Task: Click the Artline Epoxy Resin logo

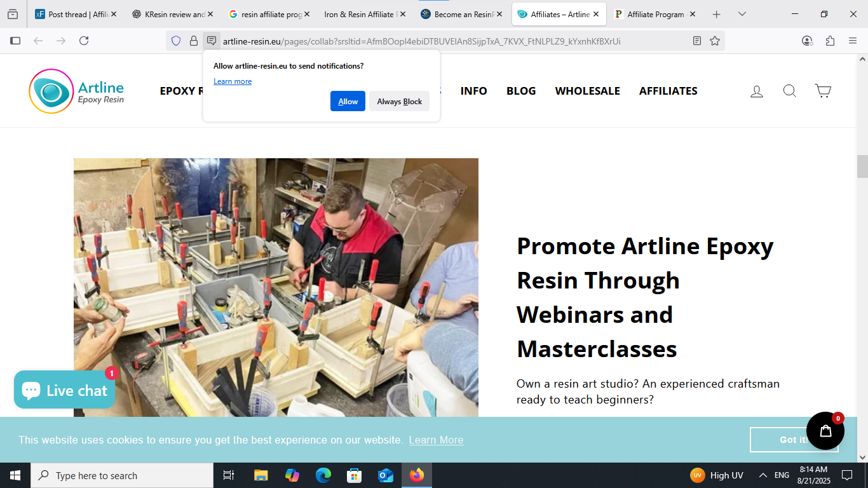Action: pyautogui.click(x=76, y=91)
